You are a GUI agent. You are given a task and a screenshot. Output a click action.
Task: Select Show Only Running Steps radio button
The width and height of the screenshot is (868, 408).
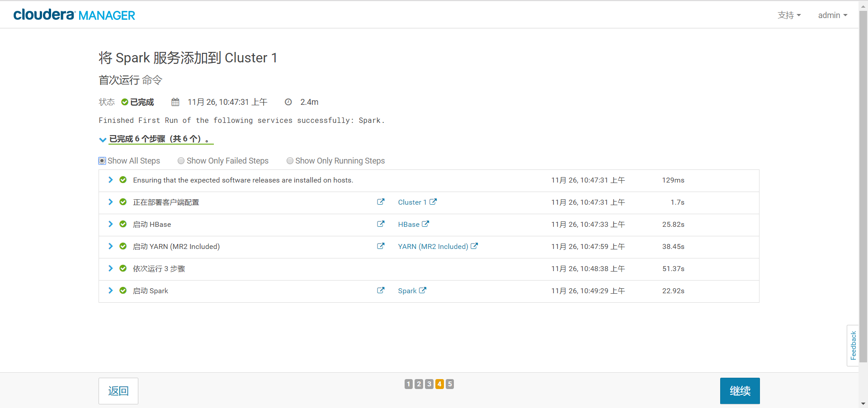290,161
